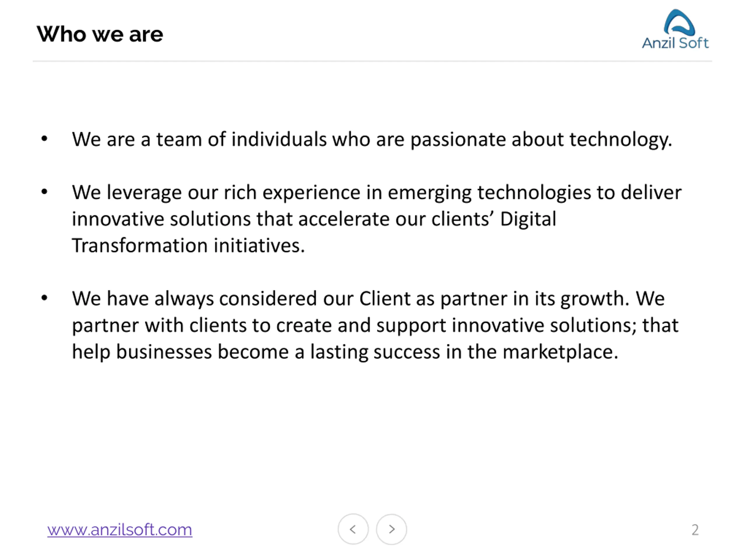Select the partner with clients line
747x560 pixels.
click(x=375, y=326)
